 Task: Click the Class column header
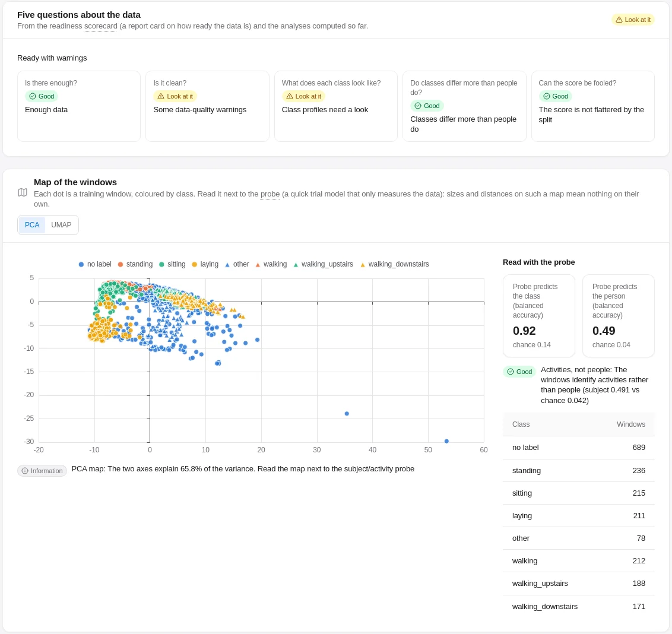[x=521, y=424]
